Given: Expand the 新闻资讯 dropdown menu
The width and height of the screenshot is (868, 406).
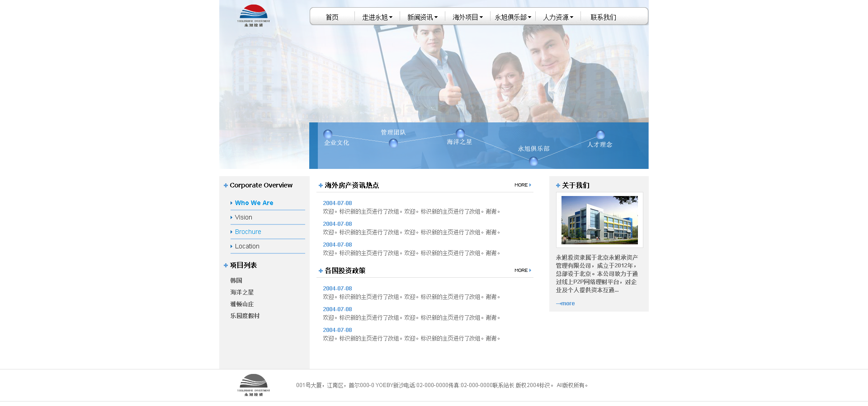Looking at the screenshot, I should pos(422,17).
